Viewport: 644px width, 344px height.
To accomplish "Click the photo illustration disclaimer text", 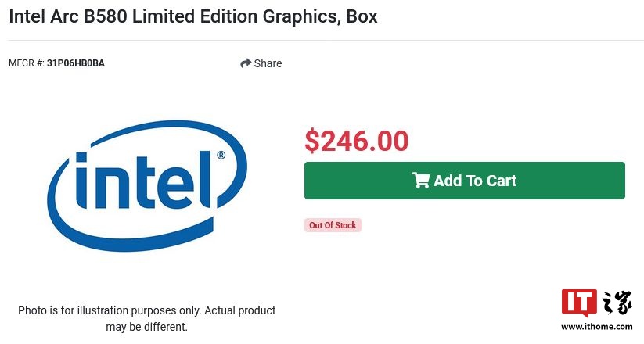I will (x=146, y=318).
